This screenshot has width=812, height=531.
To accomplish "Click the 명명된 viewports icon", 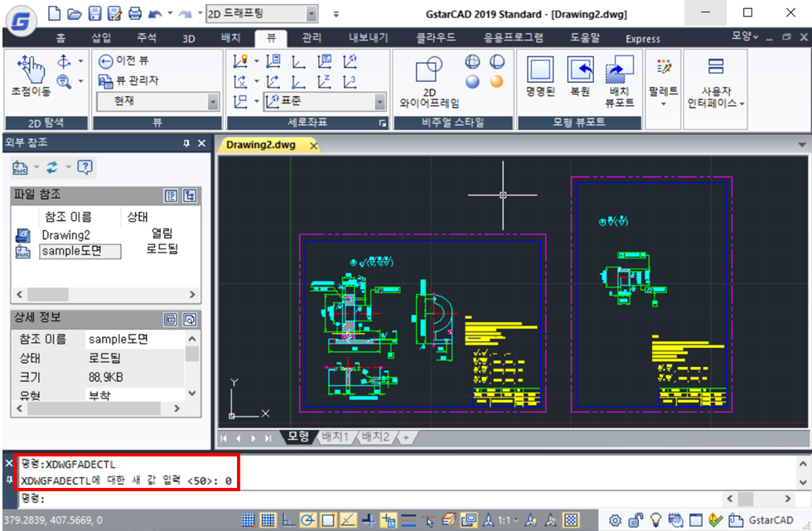I will click(540, 76).
